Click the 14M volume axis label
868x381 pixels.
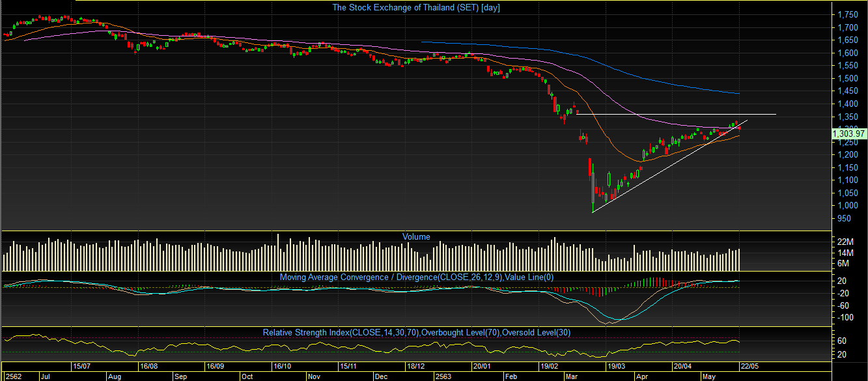pyautogui.click(x=845, y=252)
